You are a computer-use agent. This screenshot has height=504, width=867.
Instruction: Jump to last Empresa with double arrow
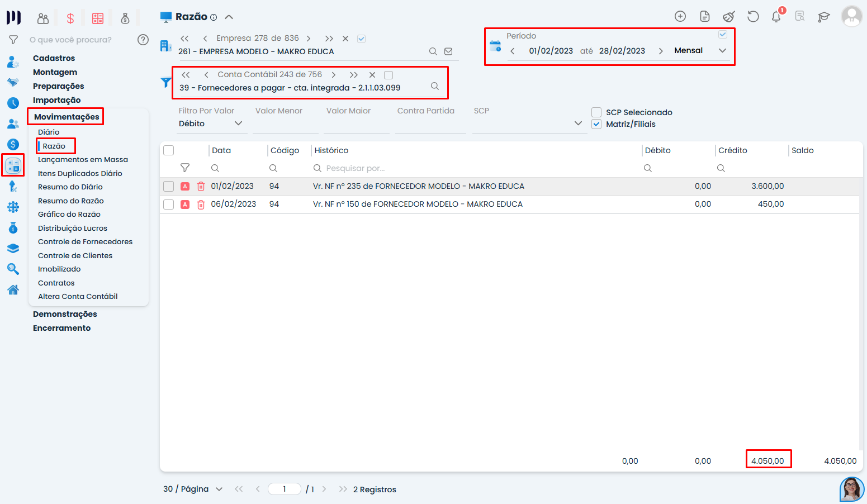[329, 39]
